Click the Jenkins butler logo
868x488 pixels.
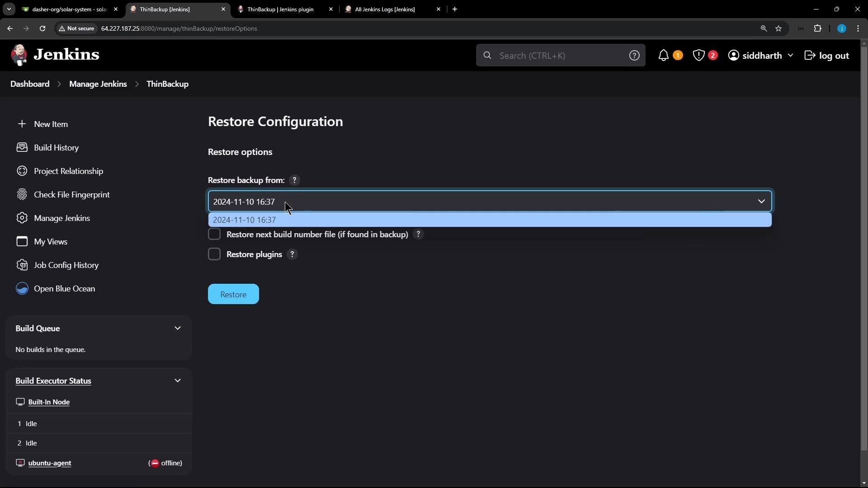pos(19,55)
